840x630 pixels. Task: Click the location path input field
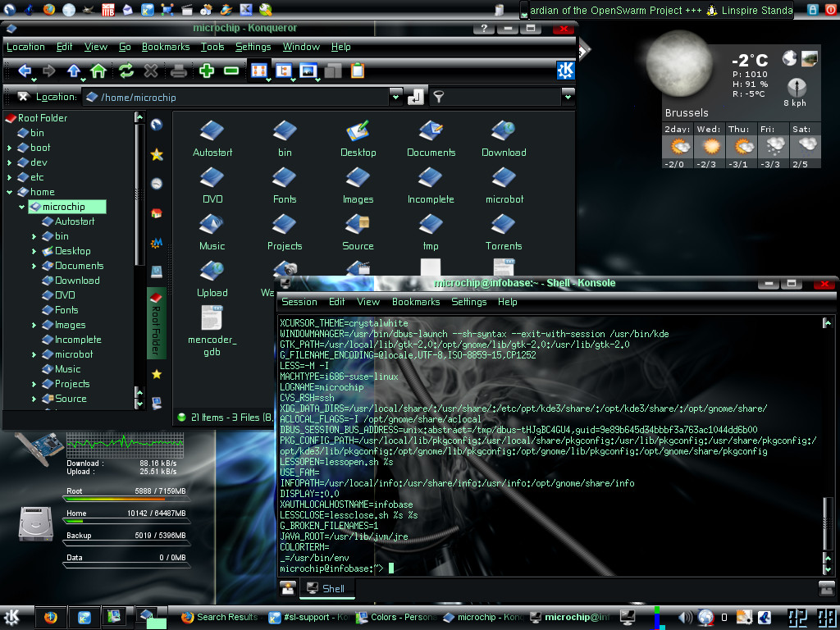point(236,97)
